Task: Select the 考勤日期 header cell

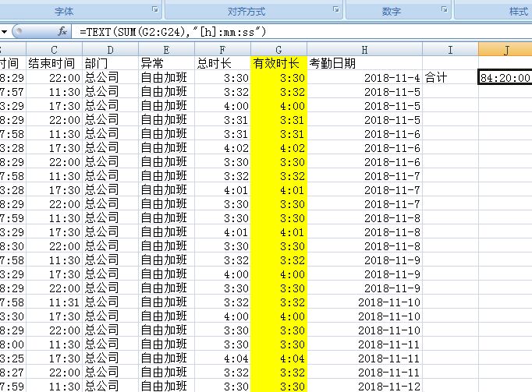Action: click(365, 63)
